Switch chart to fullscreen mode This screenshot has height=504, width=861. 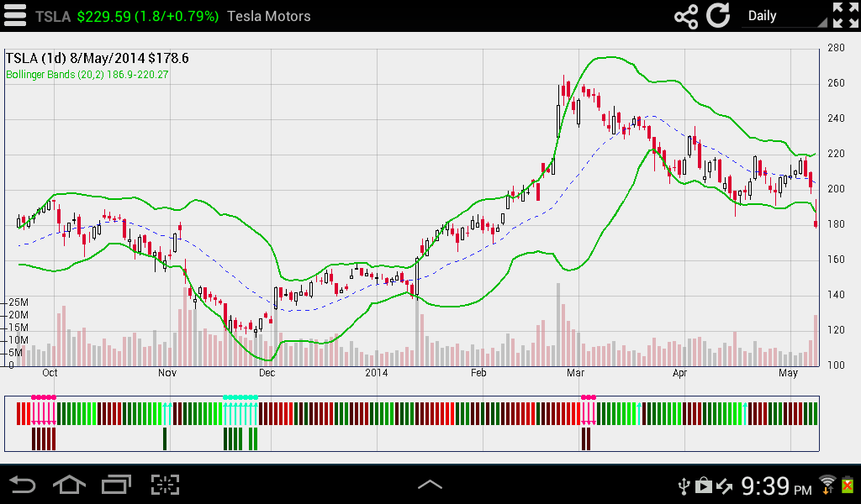[844, 14]
